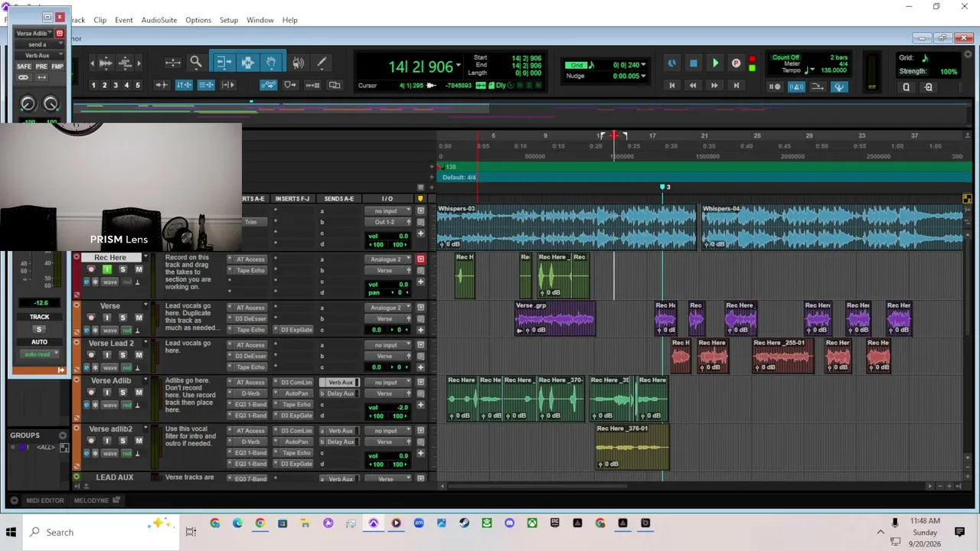
Task: Click the AT Access insert on Verse track
Action: 250,308
